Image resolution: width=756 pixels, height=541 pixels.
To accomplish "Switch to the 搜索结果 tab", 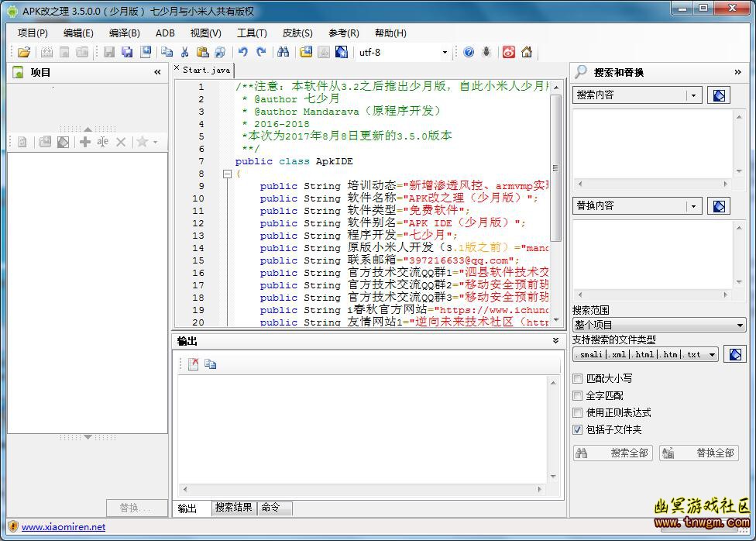I will 233,507.
